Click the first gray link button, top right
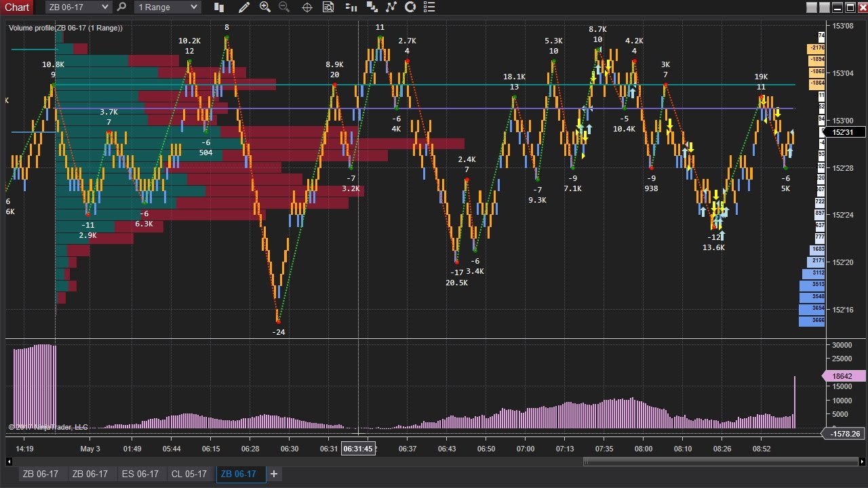 (x=812, y=7)
